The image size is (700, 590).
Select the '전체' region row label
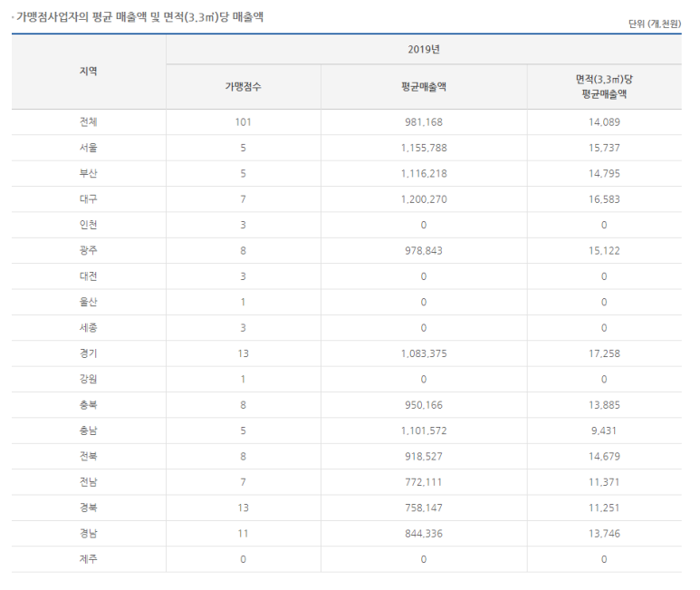[x=89, y=122]
